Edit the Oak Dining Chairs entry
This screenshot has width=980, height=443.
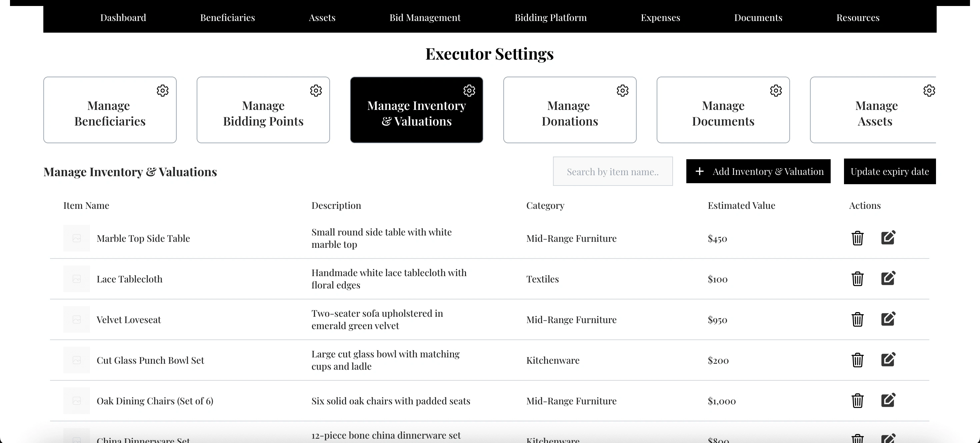pos(888,400)
